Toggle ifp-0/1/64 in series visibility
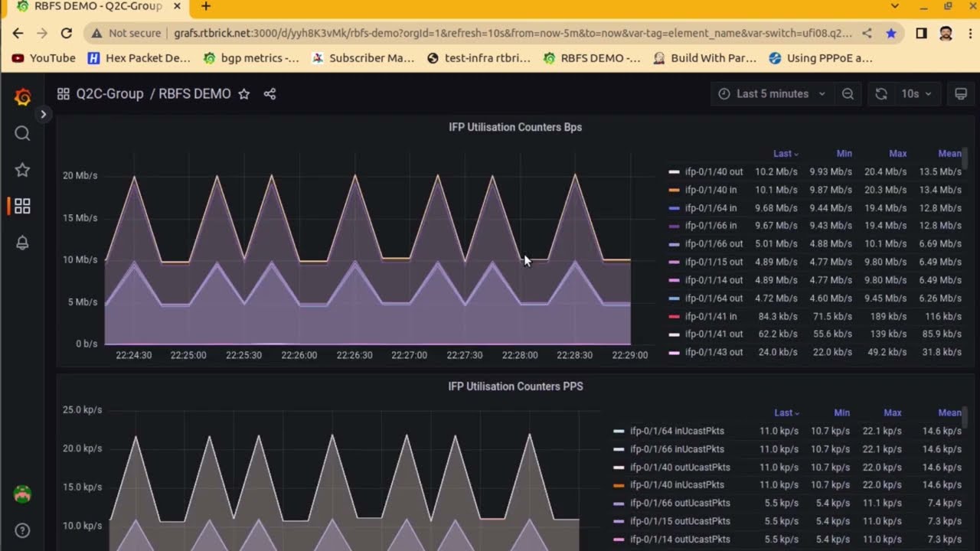980x551 pixels. pyautogui.click(x=710, y=208)
